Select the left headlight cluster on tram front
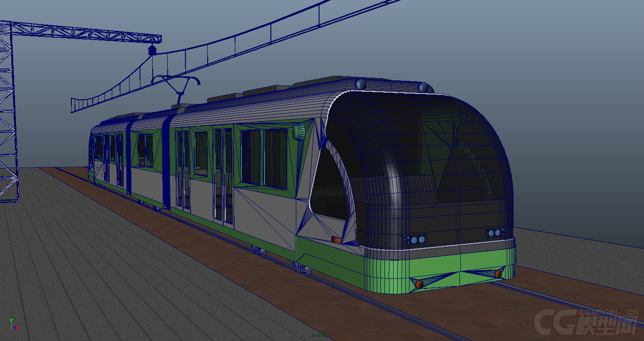 pos(416,239)
